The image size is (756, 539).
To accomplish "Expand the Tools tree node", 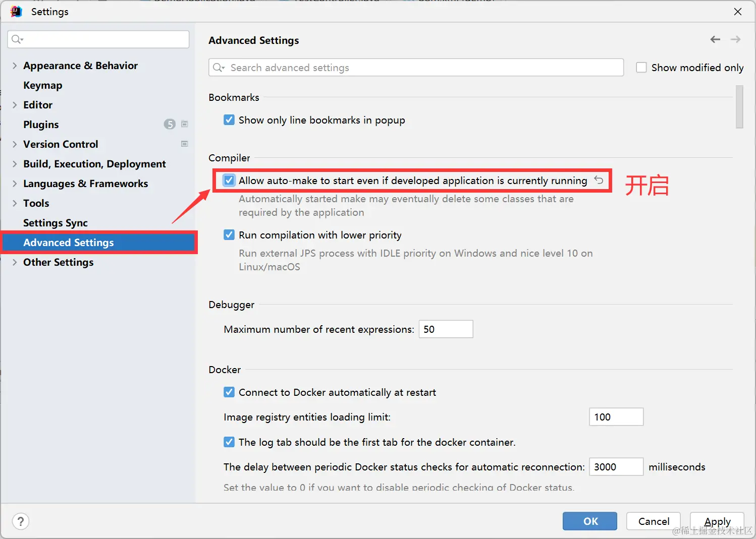I will coord(15,203).
